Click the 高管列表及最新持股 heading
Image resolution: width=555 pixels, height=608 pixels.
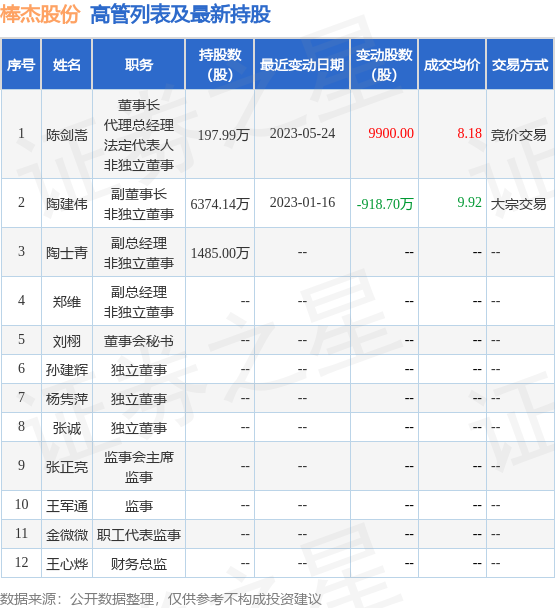click(x=180, y=15)
